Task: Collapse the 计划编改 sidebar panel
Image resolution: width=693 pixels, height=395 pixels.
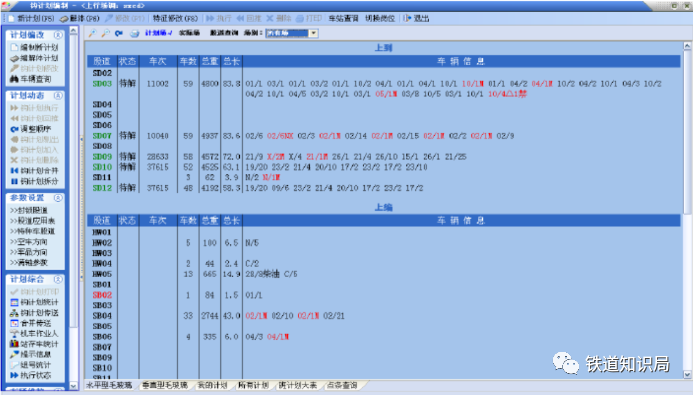Action: 58,35
